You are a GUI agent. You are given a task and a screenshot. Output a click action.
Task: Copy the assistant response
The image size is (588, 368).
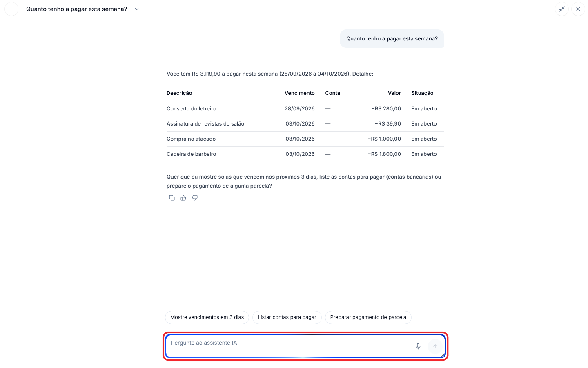coord(172,198)
